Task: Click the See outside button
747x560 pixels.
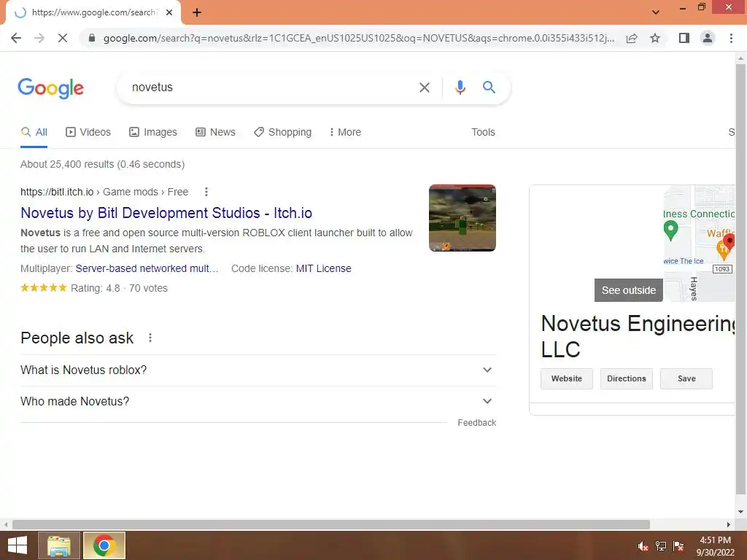Action: click(628, 290)
